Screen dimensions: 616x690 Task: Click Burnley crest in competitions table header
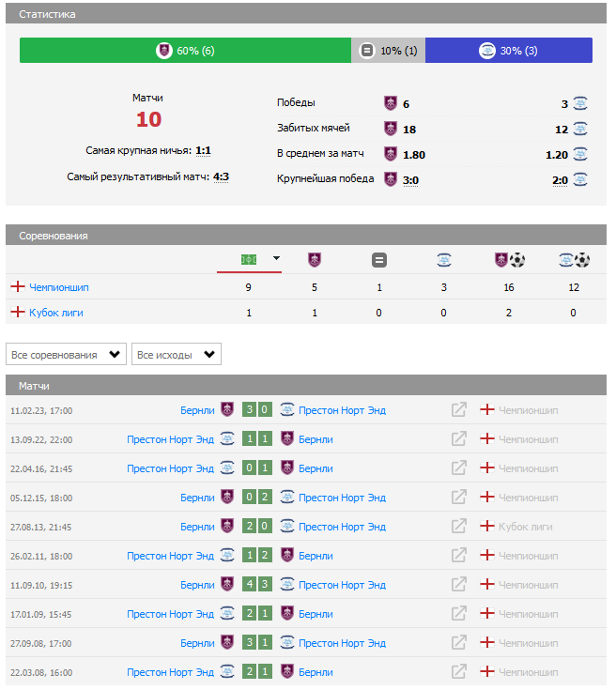point(314,259)
